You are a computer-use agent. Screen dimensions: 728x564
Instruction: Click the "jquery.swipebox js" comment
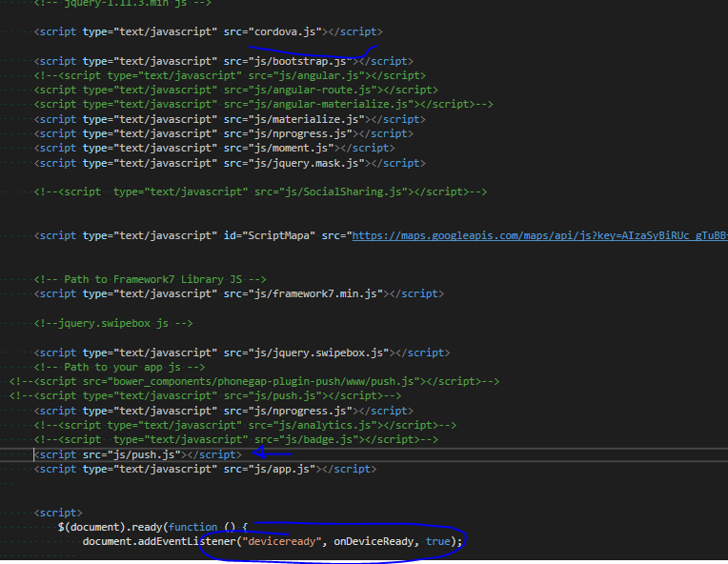113,323
